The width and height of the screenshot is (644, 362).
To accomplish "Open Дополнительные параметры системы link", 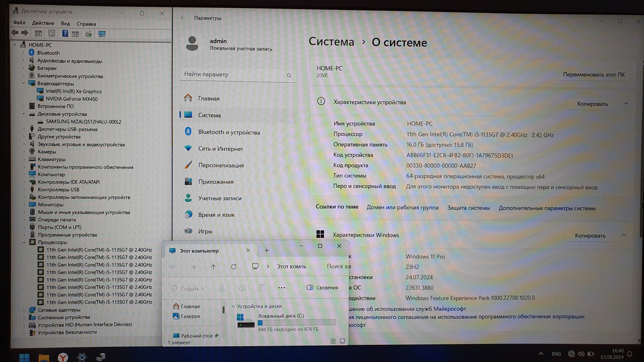I will coord(547,208).
